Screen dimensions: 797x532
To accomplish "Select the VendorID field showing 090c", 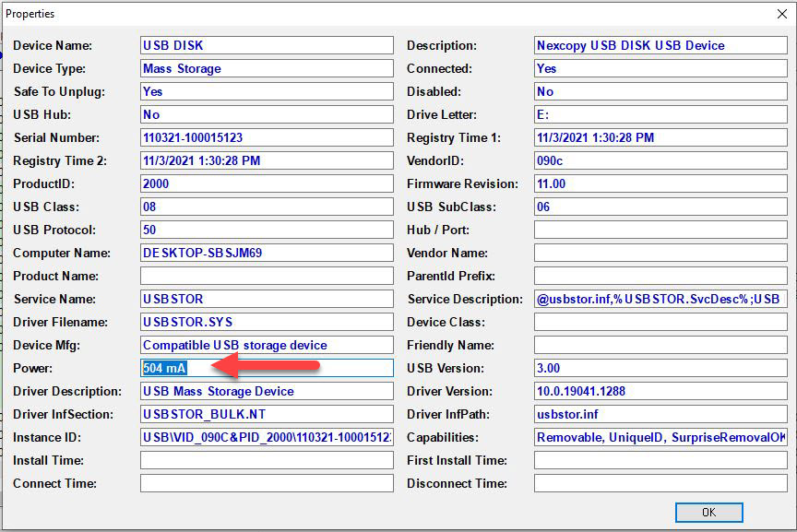I will point(660,160).
